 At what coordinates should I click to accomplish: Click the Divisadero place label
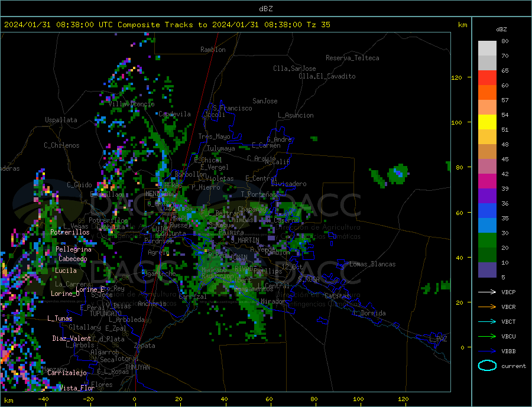(x=288, y=184)
